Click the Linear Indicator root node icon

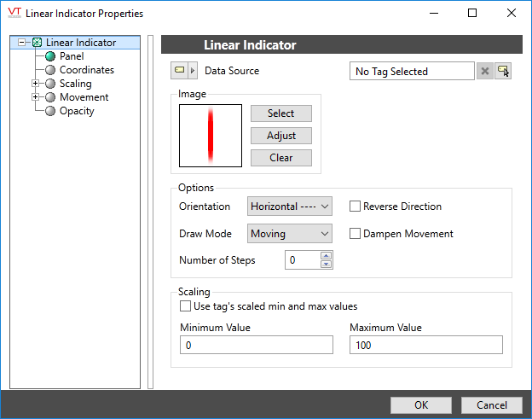tap(37, 43)
